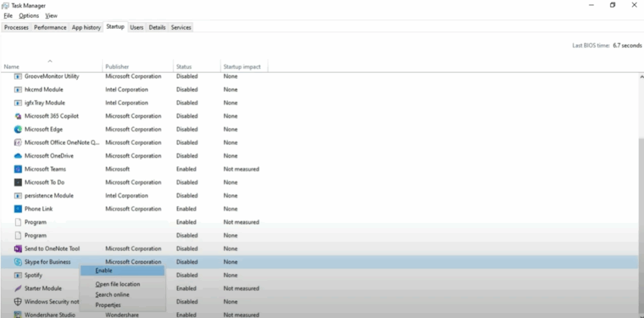Click the Microsoft 365 Copilot icon
The width and height of the screenshot is (644, 318).
[18, 116]
